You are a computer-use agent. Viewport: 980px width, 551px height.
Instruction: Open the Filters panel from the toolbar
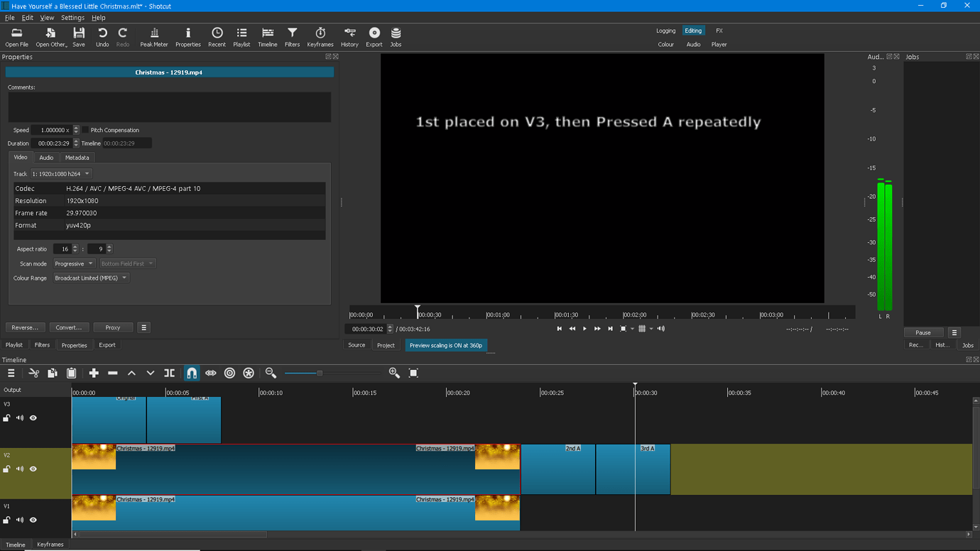tap(292, 37)
